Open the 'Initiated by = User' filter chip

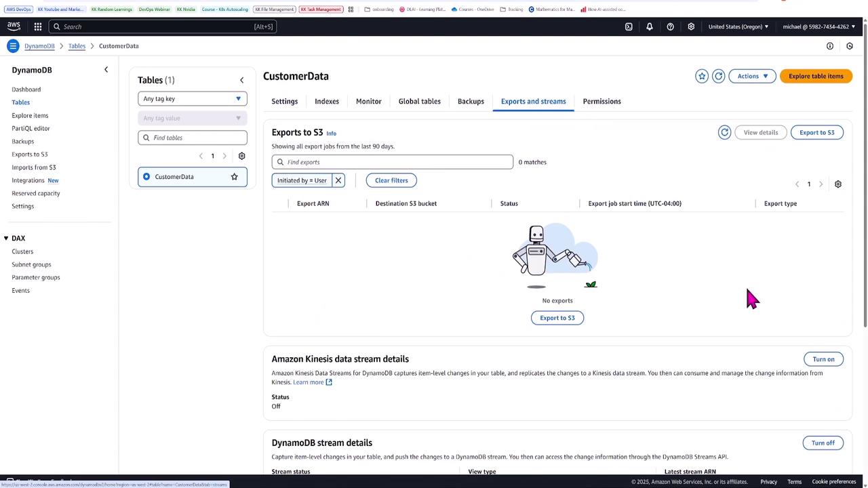302,180
